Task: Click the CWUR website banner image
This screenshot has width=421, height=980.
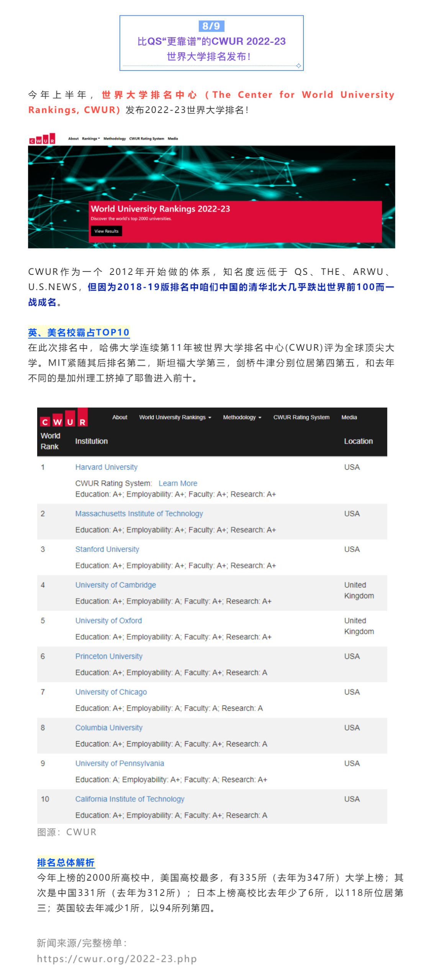Action: coord(211,190)
